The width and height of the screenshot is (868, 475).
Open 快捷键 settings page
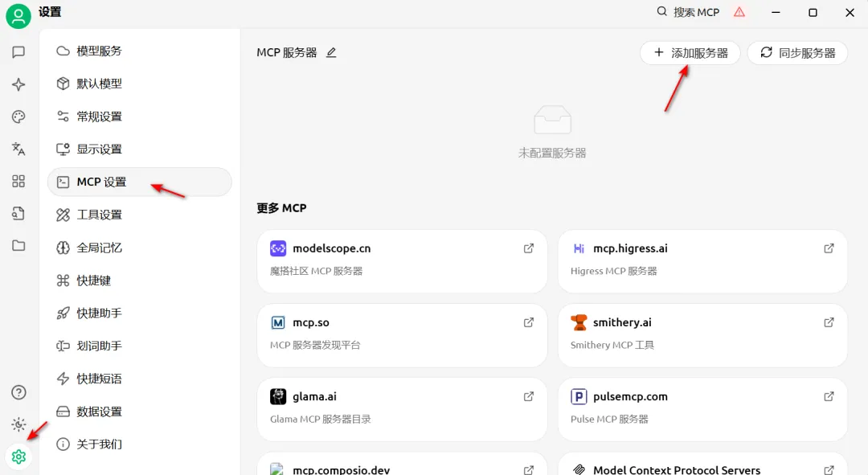(x=93, y=280)
